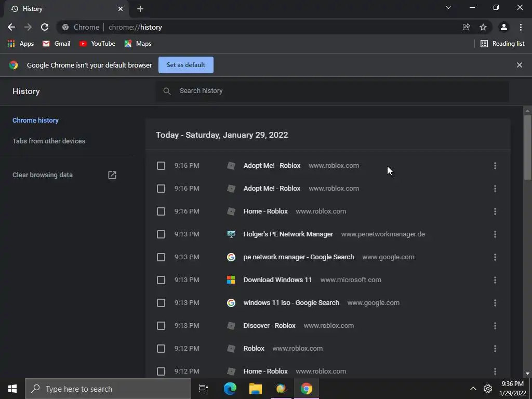532x399 pixels.
Task: Click the Type here to search box
Action: (x=108, y=389)
